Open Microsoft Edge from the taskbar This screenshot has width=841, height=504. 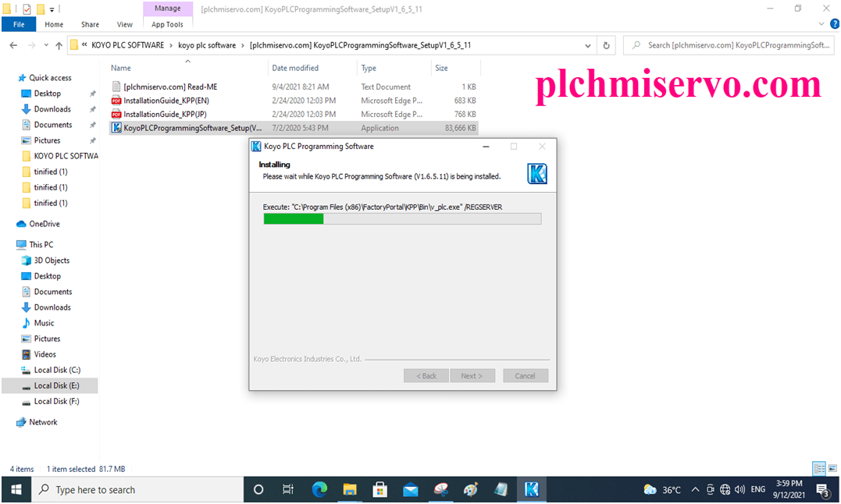tap(319, 489)
